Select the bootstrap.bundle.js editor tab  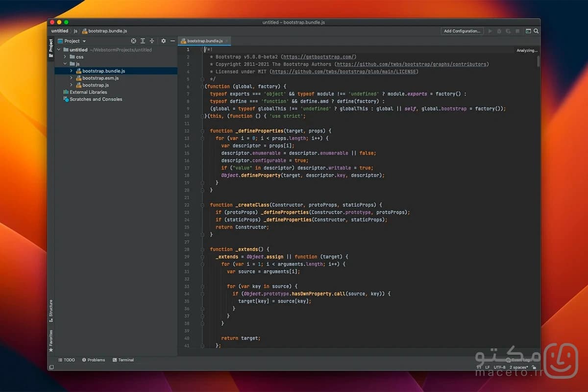205,41
